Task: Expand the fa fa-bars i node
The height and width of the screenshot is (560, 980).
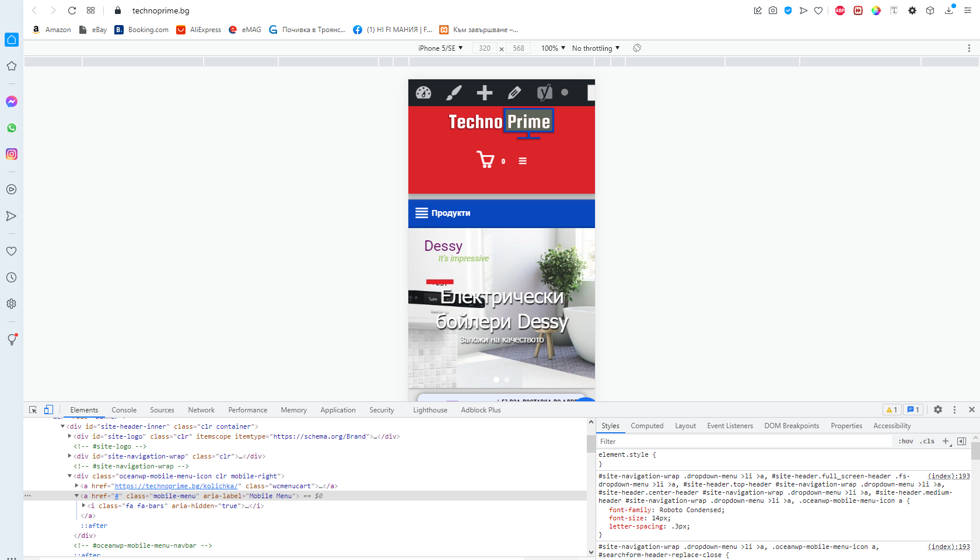Action: coord(83,506)
